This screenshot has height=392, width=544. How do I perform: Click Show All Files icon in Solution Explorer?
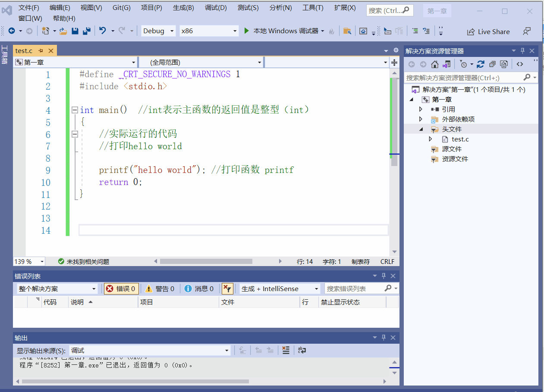click(x=504, y=64)
